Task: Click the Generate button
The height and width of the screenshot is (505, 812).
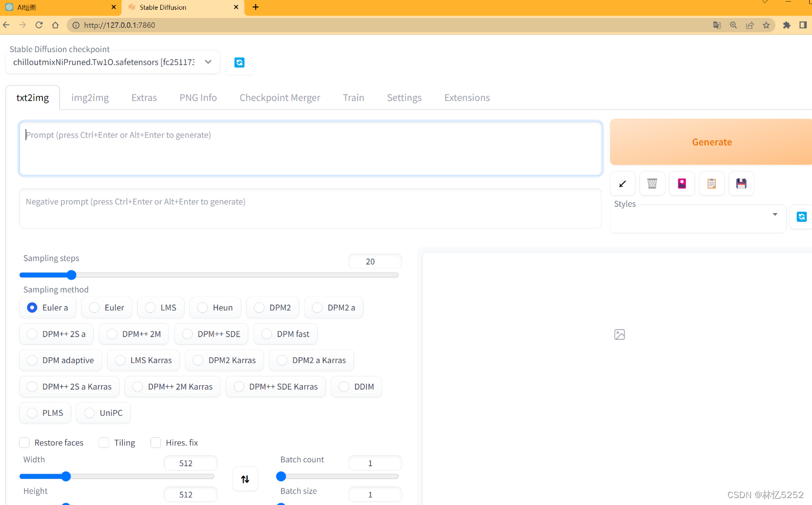Action: point(711,142)
